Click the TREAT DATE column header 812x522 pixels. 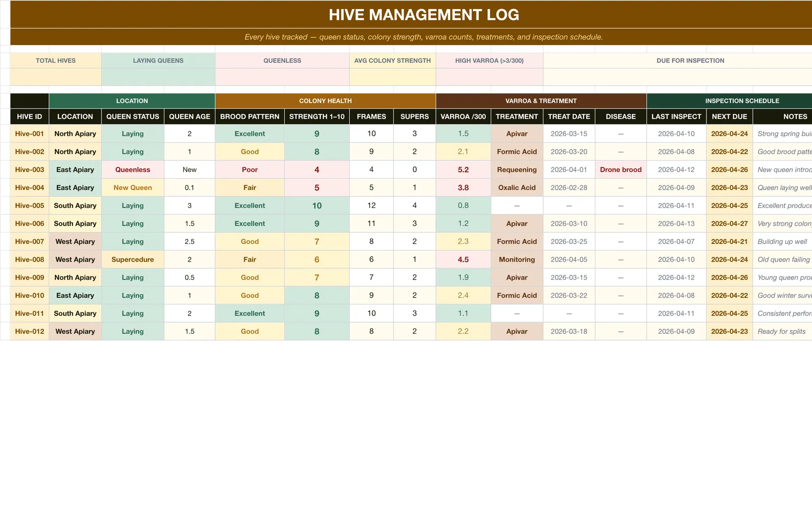(569, 117)
